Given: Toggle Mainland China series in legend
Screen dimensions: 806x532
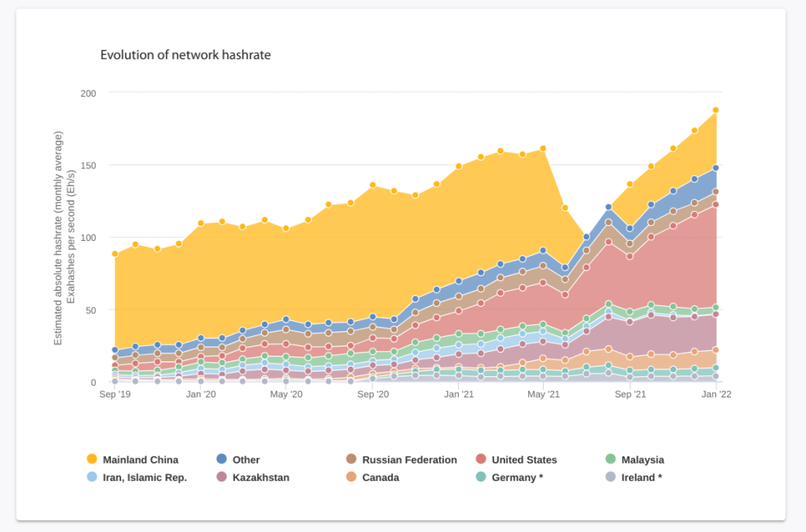Looking at the screenshot, I should (132, 460).
